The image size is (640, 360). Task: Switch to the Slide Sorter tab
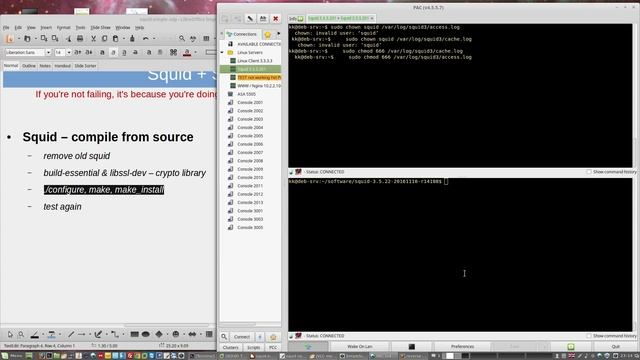[x=85, y=66]
